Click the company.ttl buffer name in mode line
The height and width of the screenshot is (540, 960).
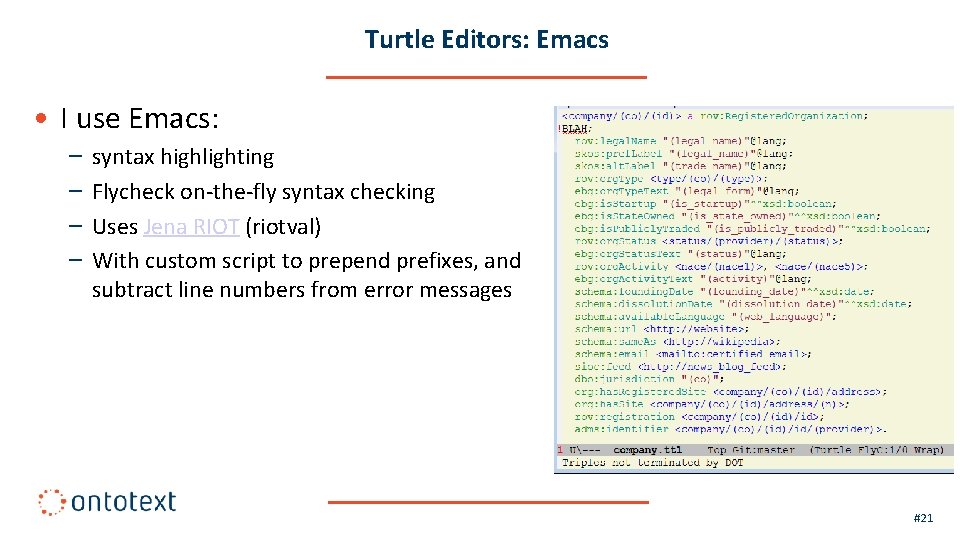click(x=647, y=450)
